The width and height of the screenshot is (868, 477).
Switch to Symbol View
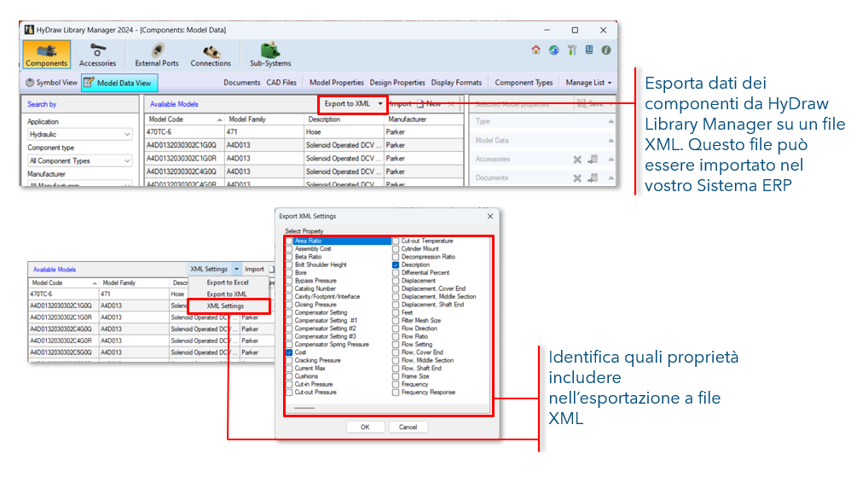[51, 83]
